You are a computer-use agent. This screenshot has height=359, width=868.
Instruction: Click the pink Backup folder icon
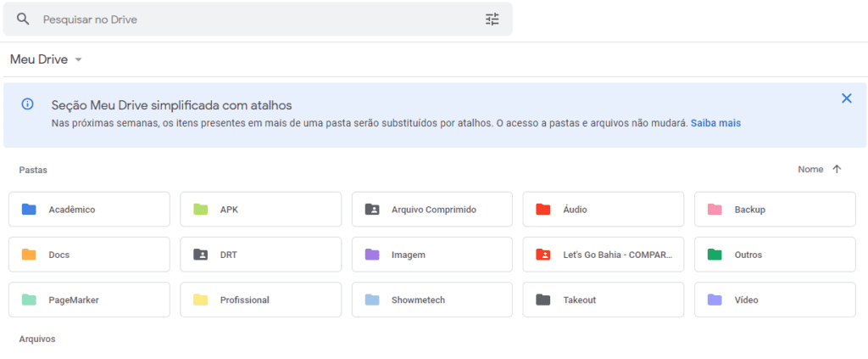715,210
